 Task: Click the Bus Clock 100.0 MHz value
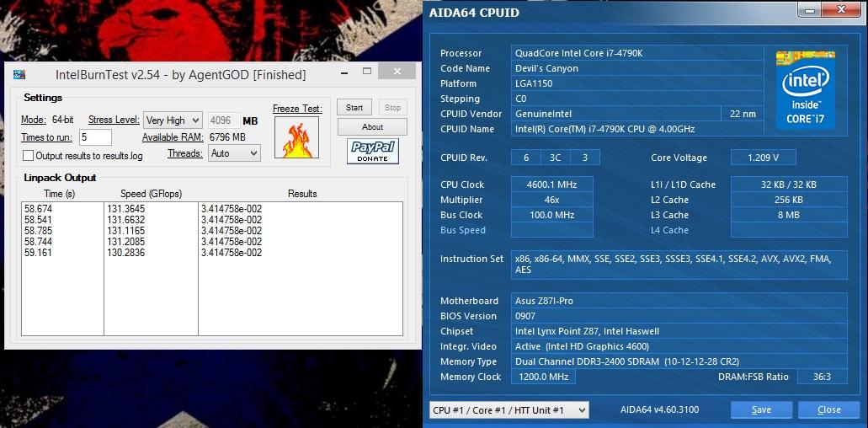pyautogui.click(x=552, y=215)
